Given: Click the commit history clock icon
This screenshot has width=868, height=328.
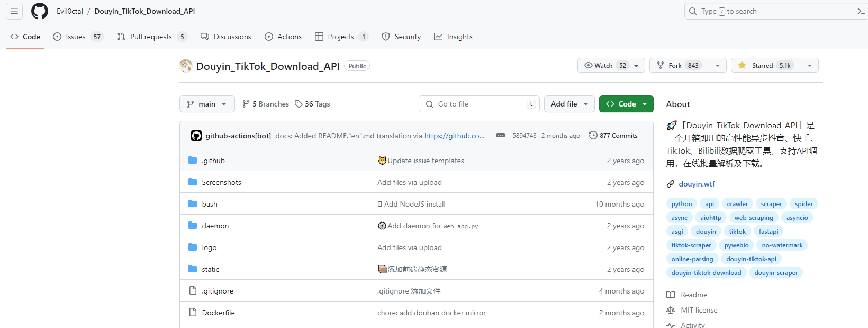Looking at the screenshot, I should 593,136.
